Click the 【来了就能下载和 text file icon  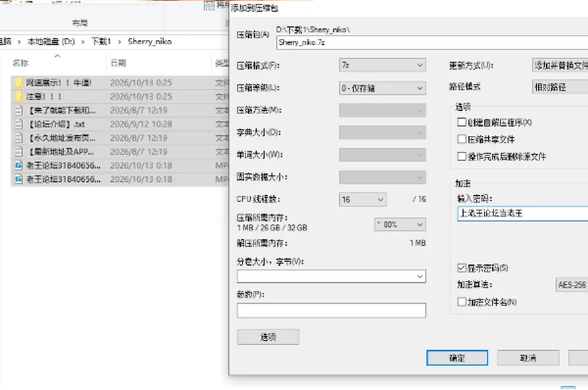tap(18, 110)
